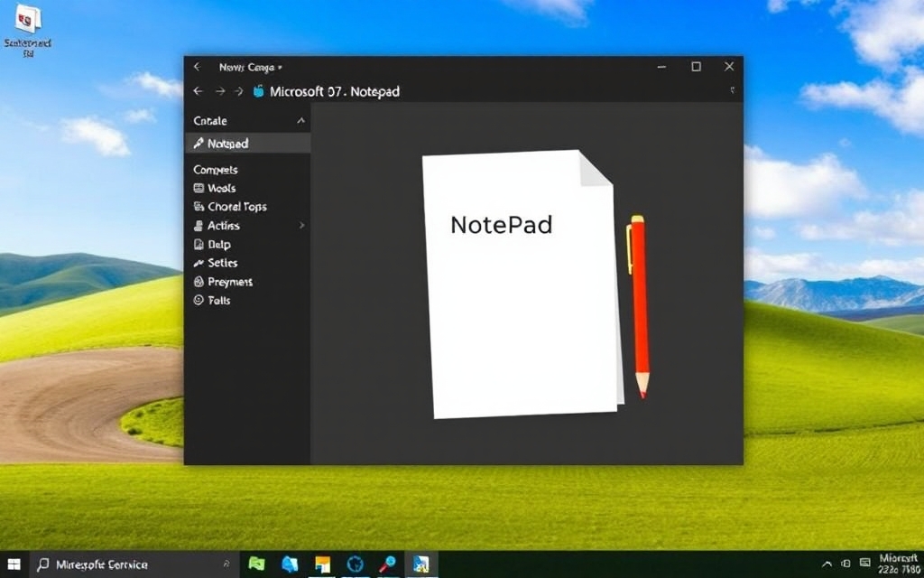The width and height of the screenshot is (924, 578).
Task: Open the "Nows Canga" dropdown
Action: coord(251,67)
